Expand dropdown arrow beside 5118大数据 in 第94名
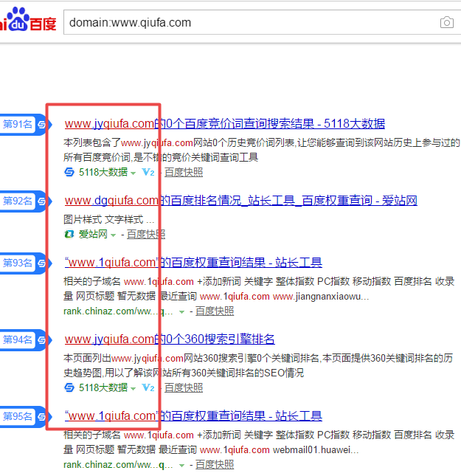461x476 pixels. tap(133, 389)
